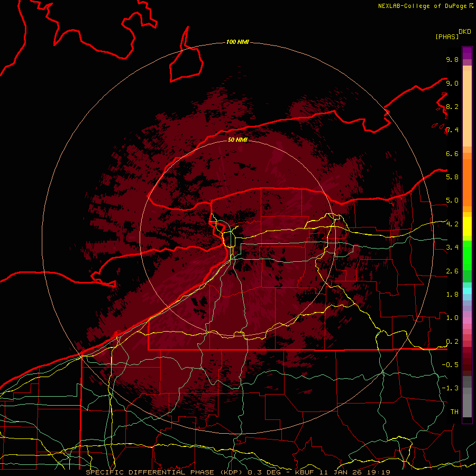Click the DKD legend unit label
Viewport: 476px width, 476px height.
point(465,32)
